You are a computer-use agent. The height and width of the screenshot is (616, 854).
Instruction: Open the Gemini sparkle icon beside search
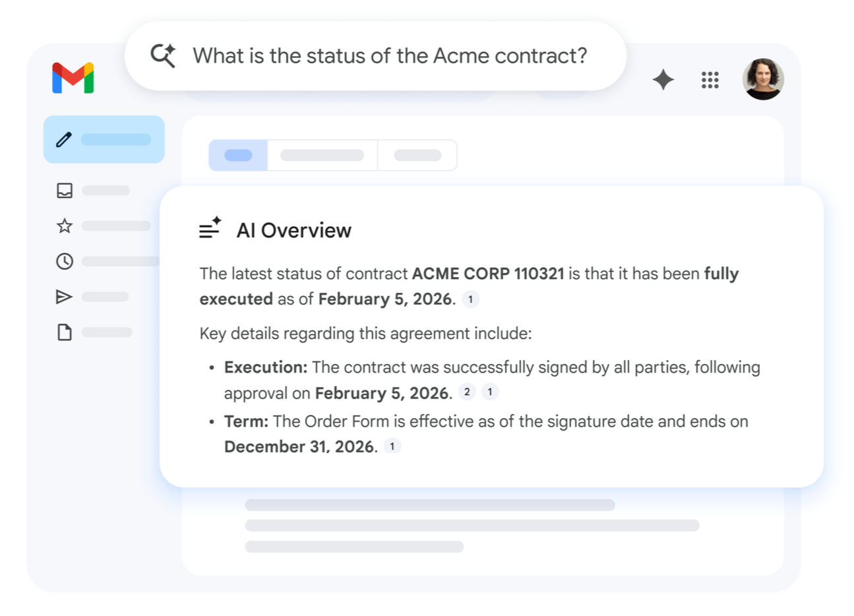(x=663, y=80)
